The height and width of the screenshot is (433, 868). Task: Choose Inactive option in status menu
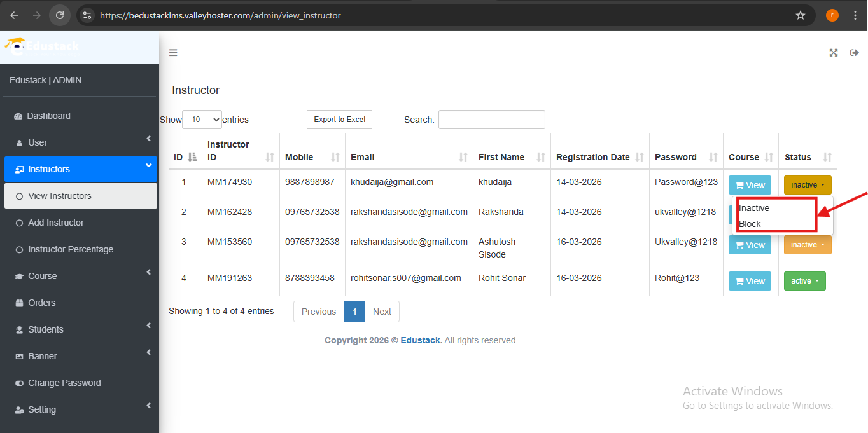pyautogui.click(x=754, y=208)
